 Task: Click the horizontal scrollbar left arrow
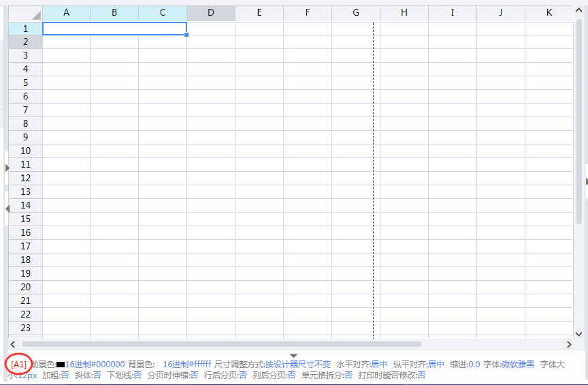[x=14, y=344]
